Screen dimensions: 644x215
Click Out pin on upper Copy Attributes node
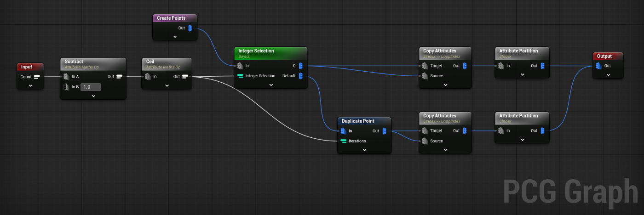pos(465,66)
